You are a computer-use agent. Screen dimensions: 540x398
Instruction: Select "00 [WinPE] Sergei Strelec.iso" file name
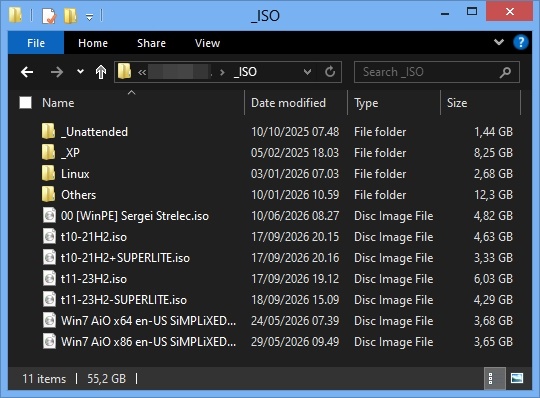(x=135, y=216)
